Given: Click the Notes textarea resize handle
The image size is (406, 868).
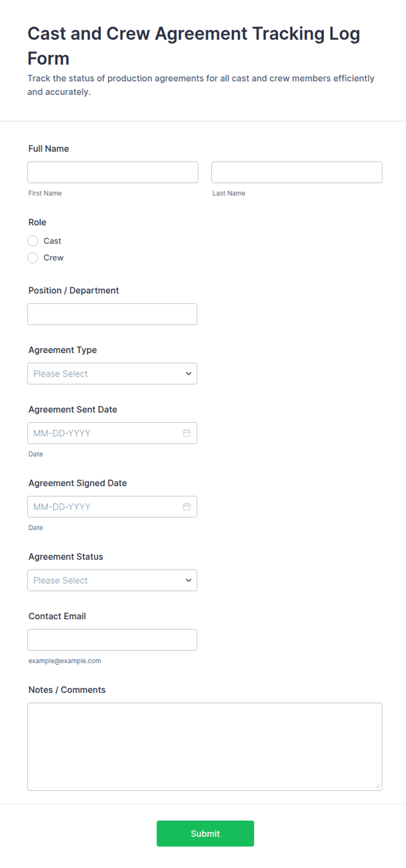Looking at the screenshot, I should point(378,786).
